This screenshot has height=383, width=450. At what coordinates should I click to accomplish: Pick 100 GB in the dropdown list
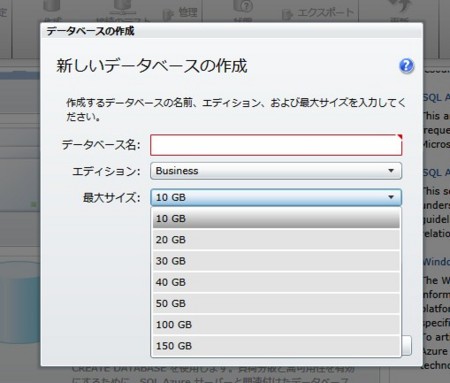coord(276,325)
